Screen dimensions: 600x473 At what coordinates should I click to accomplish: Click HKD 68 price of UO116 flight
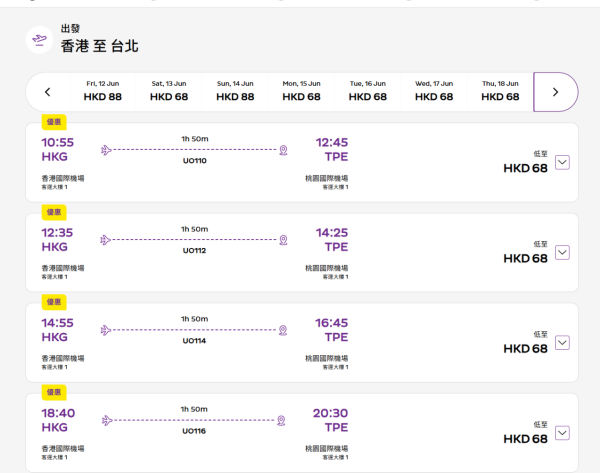point(525,439)
